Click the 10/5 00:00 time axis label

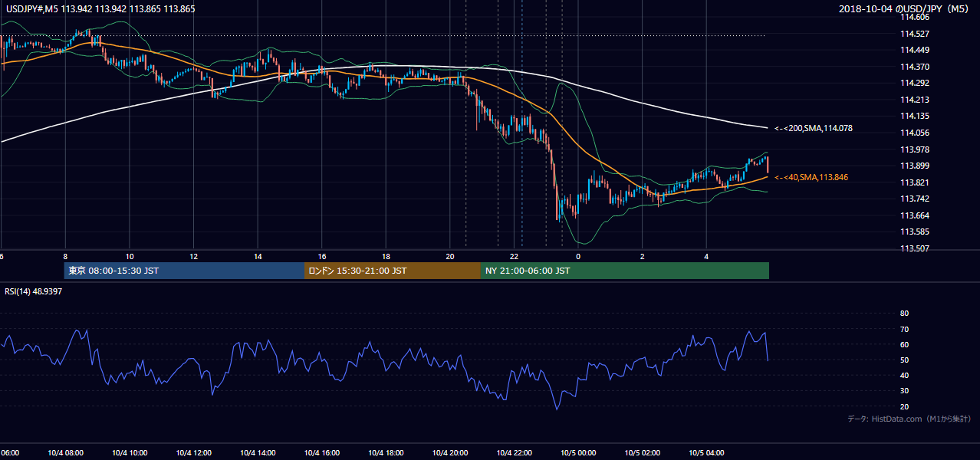pyautogui.click(x=578, y=453)
